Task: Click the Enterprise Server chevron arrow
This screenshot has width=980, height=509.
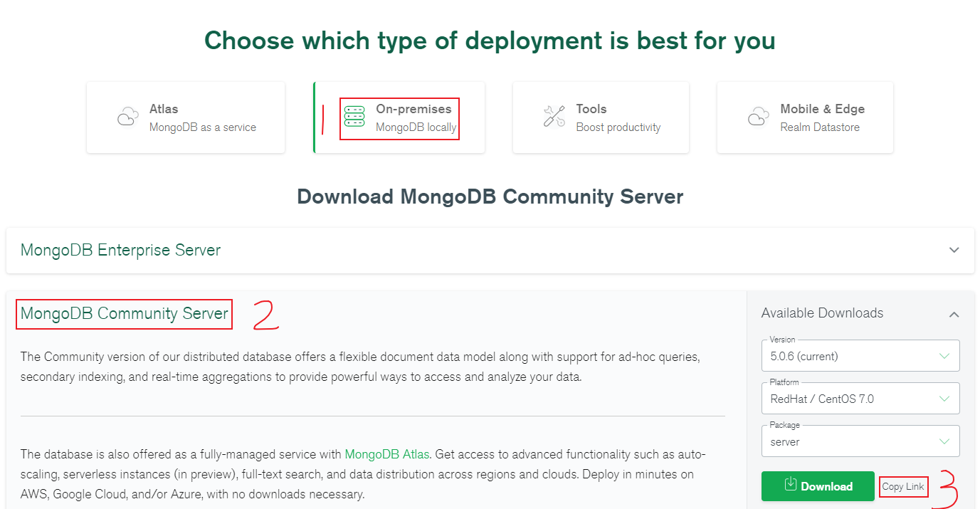Action: tap(954, 251)
